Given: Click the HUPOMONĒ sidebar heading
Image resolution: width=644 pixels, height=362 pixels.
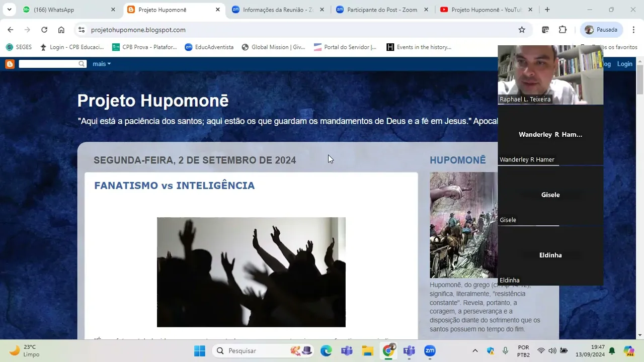Looking at the screenshot, I should click(x=457, y=160).
